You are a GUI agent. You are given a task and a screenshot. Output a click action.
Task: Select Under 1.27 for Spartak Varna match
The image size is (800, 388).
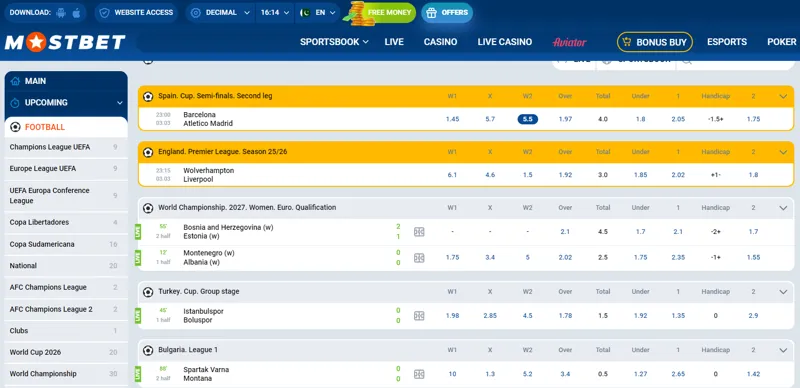click(640, 374)
